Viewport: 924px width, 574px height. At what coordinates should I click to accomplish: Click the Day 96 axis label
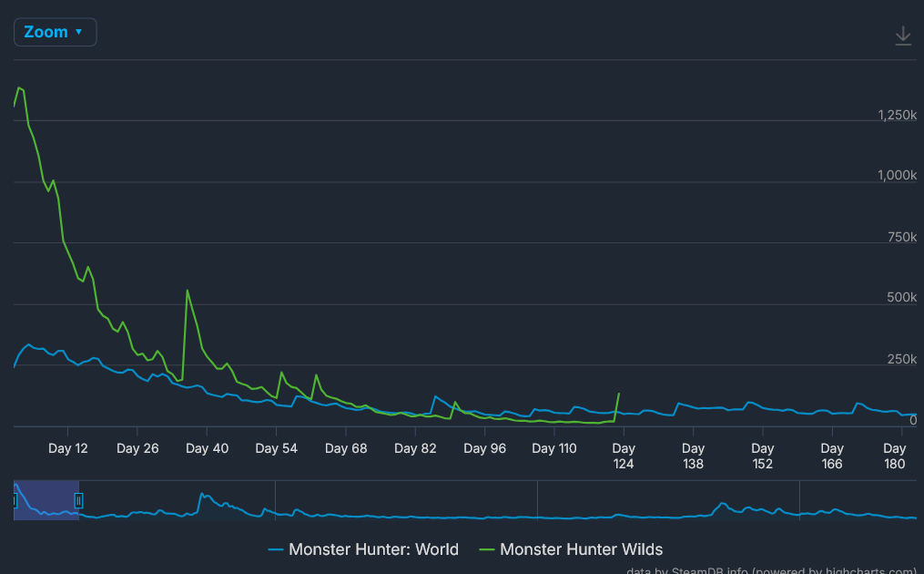pyautogui.click(x=485, y=448)
